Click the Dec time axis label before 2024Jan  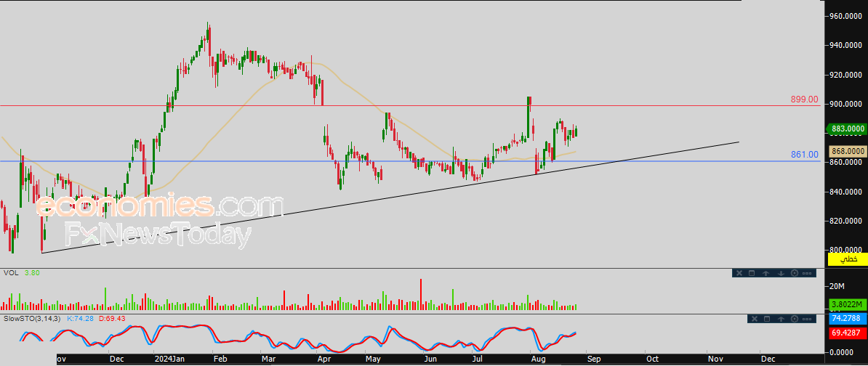pyautogui.click(x=116, y=359)
